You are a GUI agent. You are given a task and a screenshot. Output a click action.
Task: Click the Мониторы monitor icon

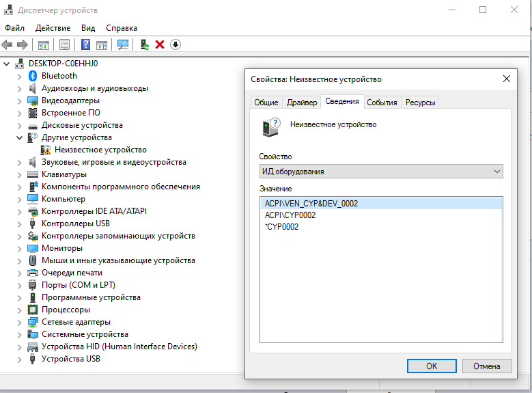[33, 248]
